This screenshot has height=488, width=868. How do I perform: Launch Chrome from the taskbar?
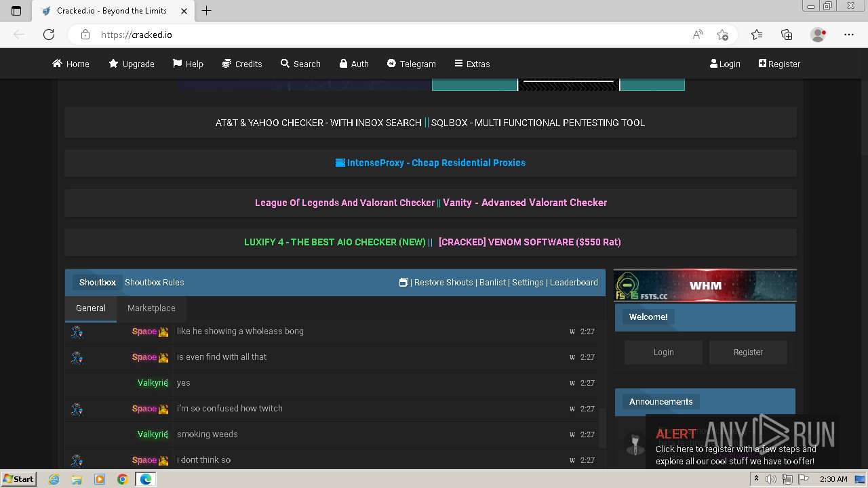pos(122,479)
